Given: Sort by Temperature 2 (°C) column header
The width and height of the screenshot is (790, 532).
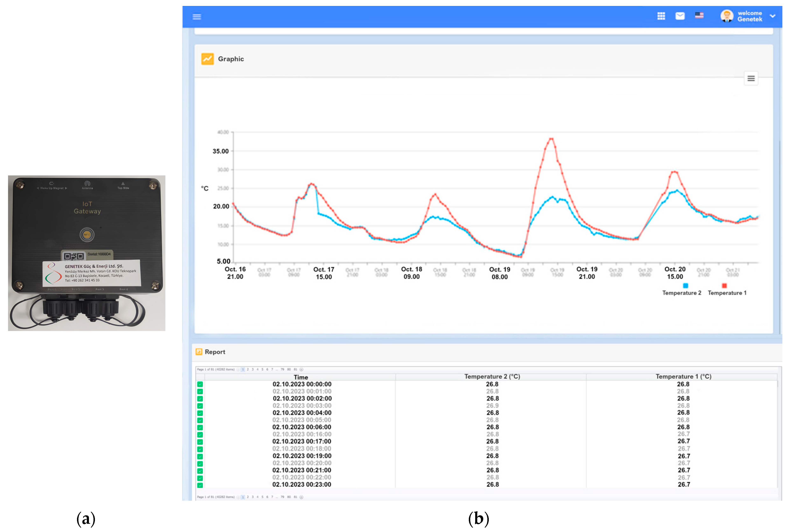Looking at the screenshot, I should pyautogui.click(x=492, y=377).
